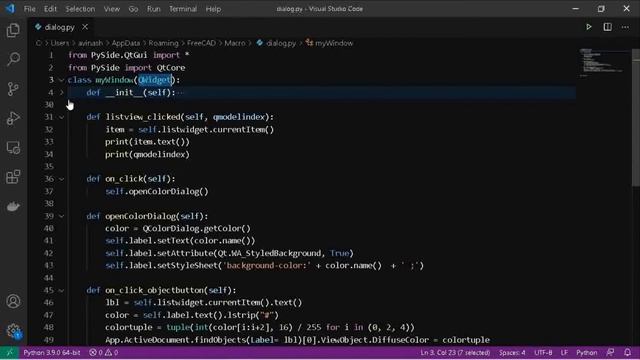The width and height of the screenshot is (640, 360).
Task: Expand the folded __init__ method
Action: (61, 93)
